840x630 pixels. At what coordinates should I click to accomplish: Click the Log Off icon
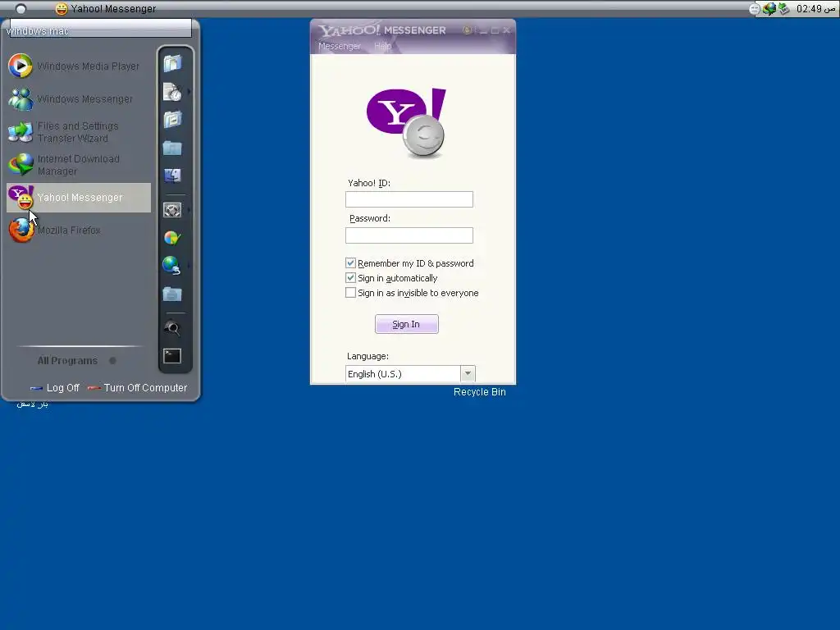click(36, 388)
